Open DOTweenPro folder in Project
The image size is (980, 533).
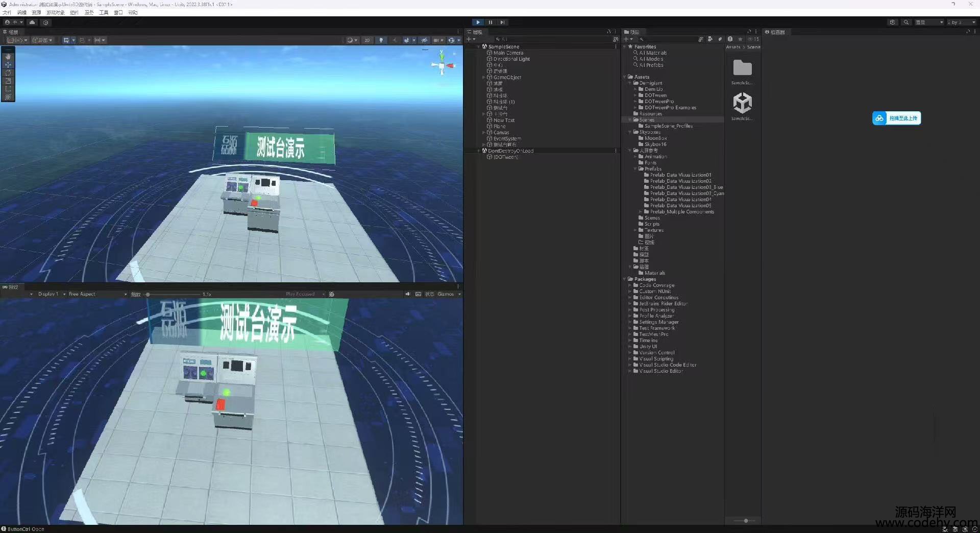659,102
